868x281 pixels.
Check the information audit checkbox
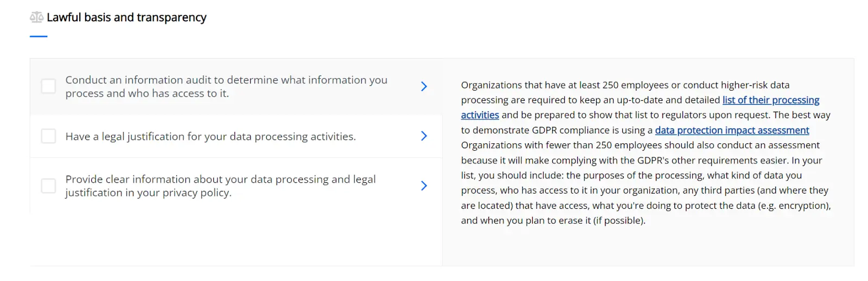coord(48,86)
